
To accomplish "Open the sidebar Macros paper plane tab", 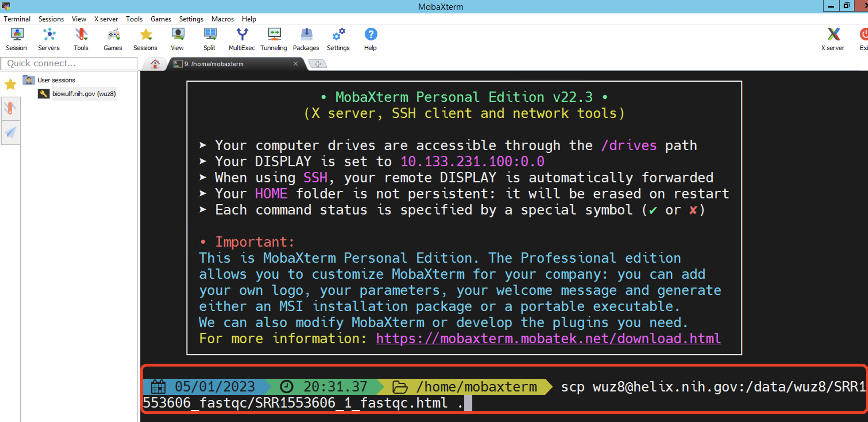I will 10,133.
